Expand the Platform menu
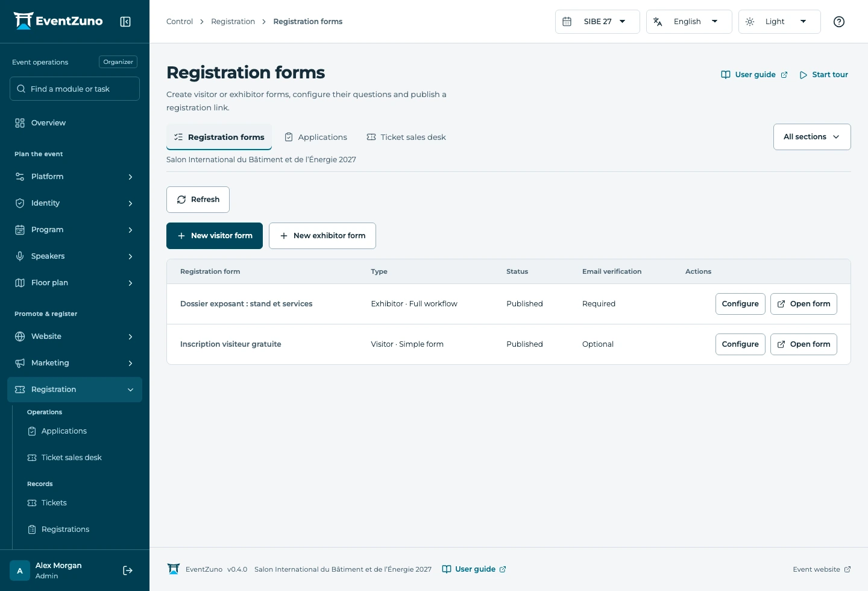868x591 pixels. 75,177
